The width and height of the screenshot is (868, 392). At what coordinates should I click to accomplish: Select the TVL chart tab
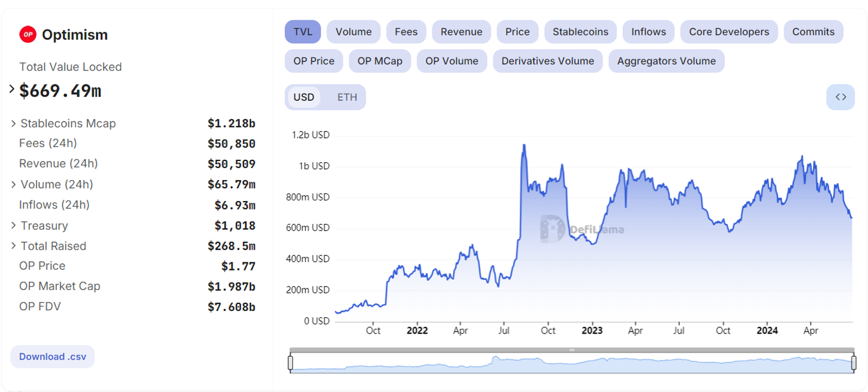[303, 32]
